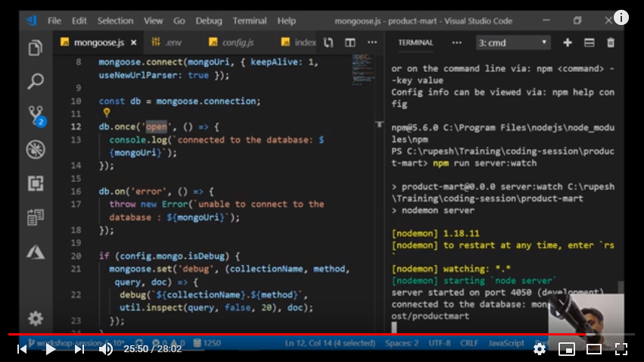
Task: Toggle theater mode in video player
Action: [594, 349]
